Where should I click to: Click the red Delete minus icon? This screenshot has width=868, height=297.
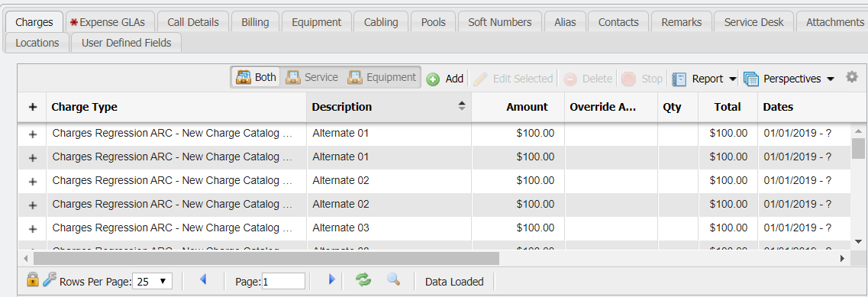click(570, 79)
